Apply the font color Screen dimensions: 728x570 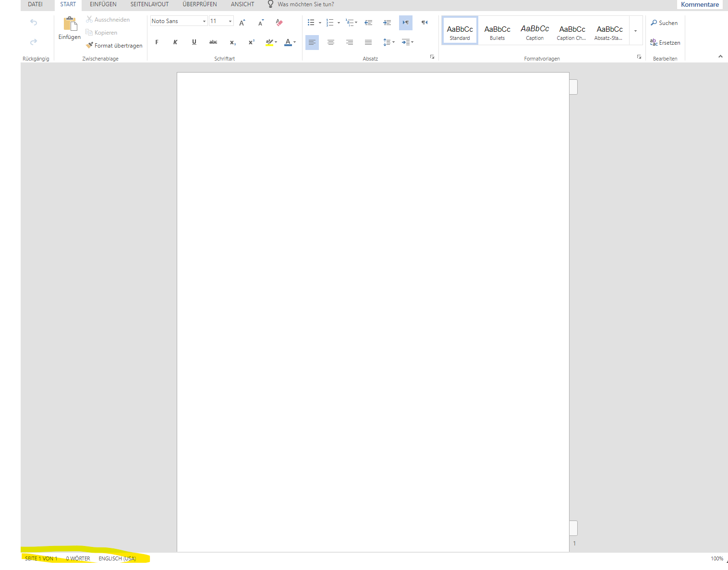point(288,42)
